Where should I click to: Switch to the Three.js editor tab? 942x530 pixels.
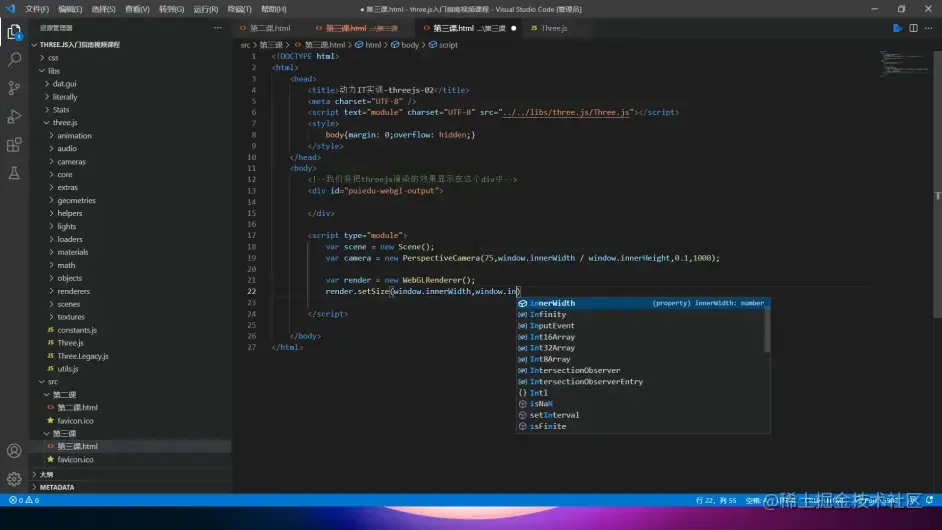(553, 28)
